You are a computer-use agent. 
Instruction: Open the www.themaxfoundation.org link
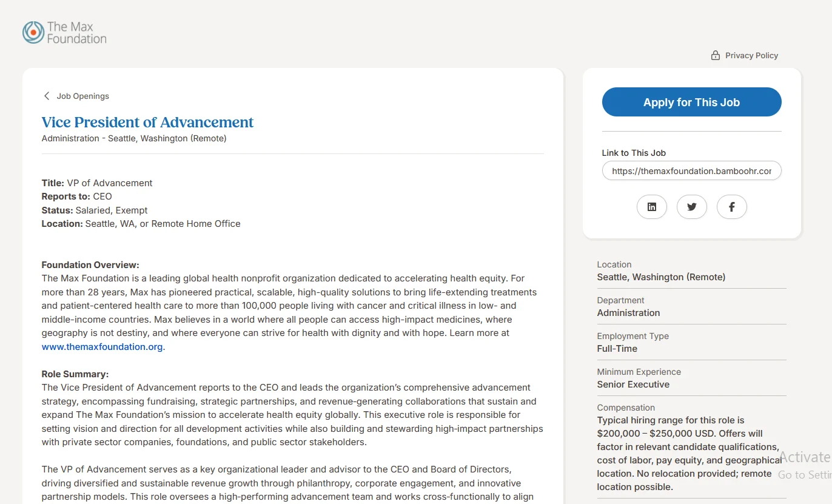click(102, 347)
